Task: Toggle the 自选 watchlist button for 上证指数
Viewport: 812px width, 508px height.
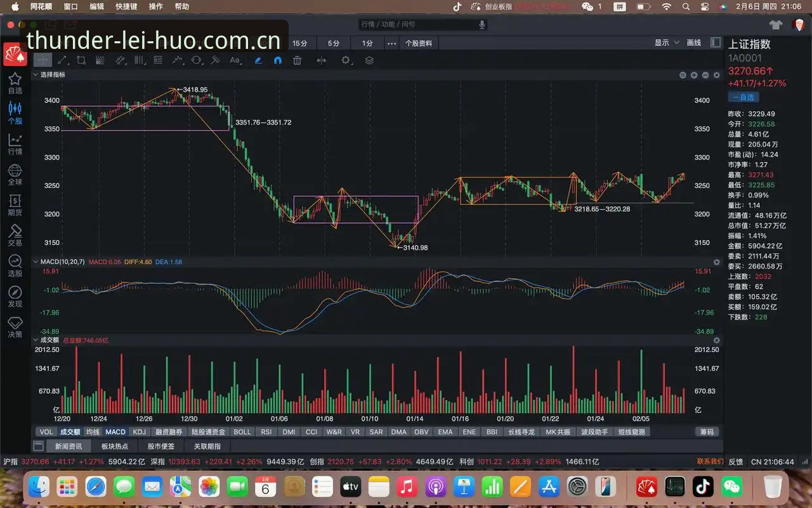Action: point(743,97)
